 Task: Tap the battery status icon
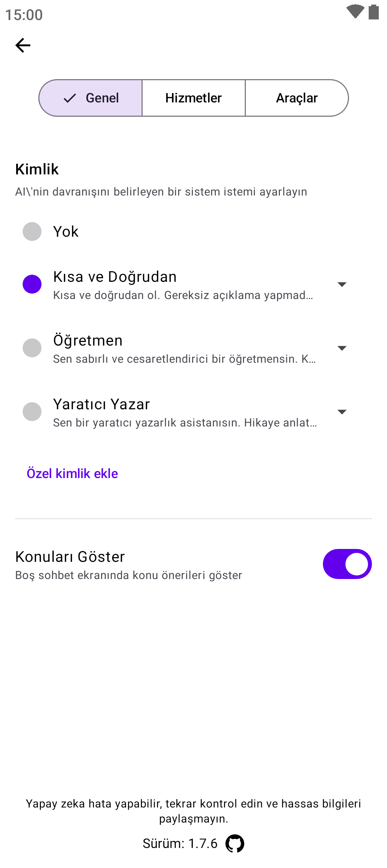point(374,12)
